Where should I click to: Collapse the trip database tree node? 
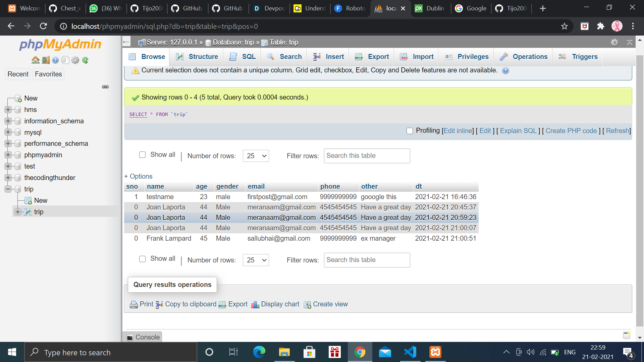click(x=8, y=189)
